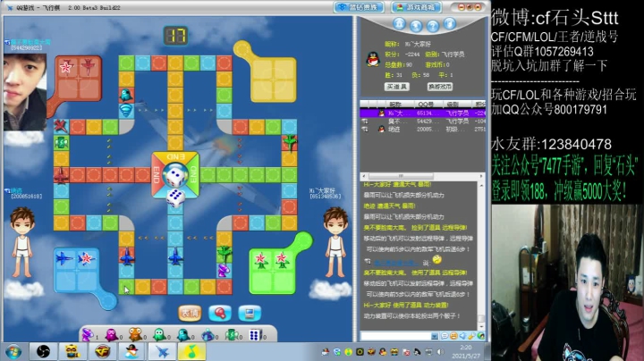Click the purple mushroom tile near green plane
The width and height of the screenshot is (644, 361).
[x=224, y=271]
